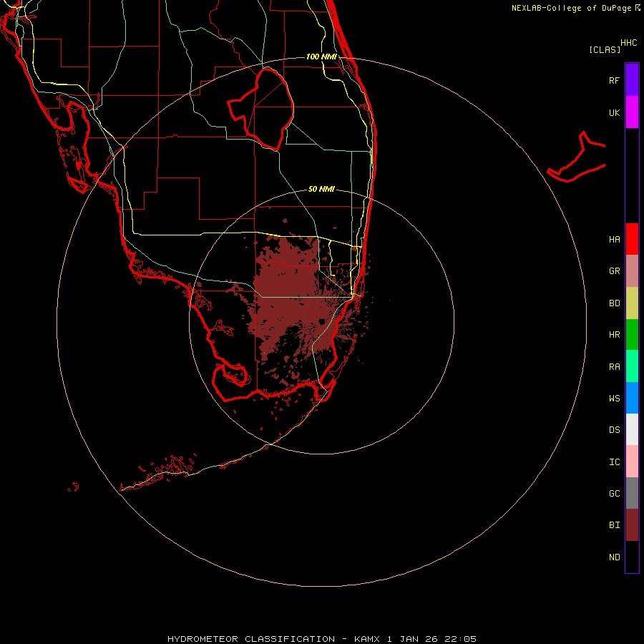Image resolution: width=644 pixels, height=644 pixels.
Task: Click the HA red legend swatch
Action: 632,239
